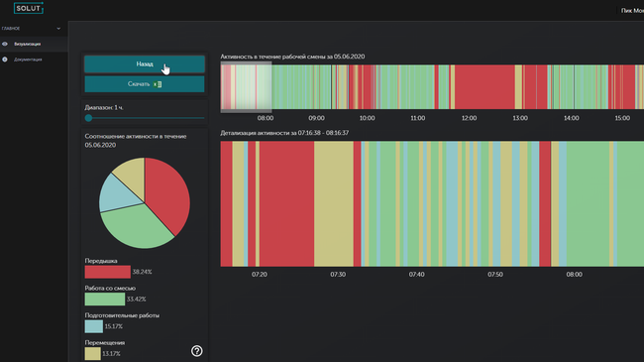Click the blue Подготовительные работы legend bar
644x362 pixels.
tap(94, 326)
